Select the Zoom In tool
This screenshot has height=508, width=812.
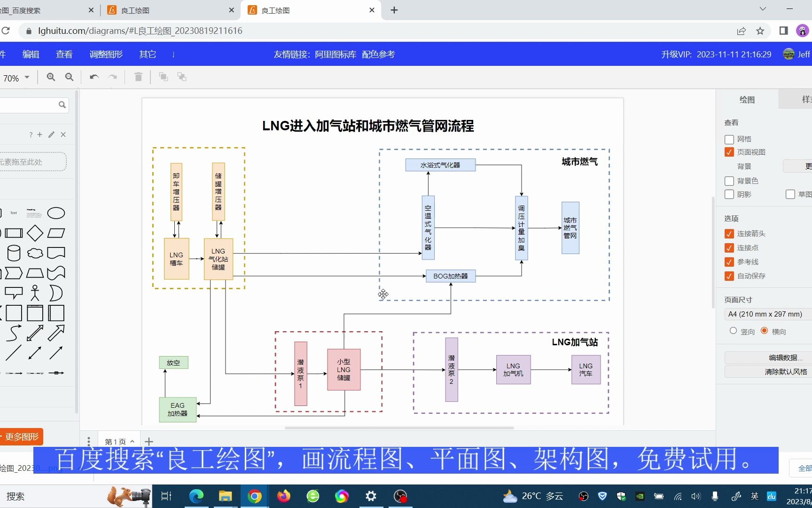point(51,77)
